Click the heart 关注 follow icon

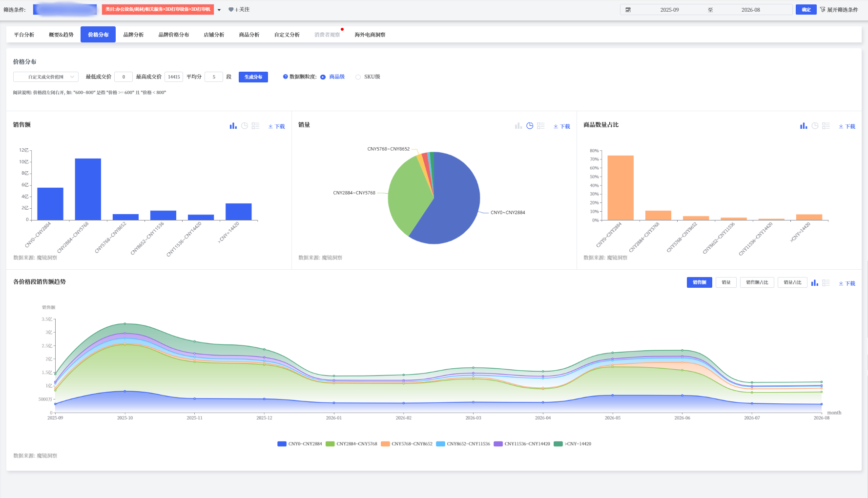[x=231, y=10]
